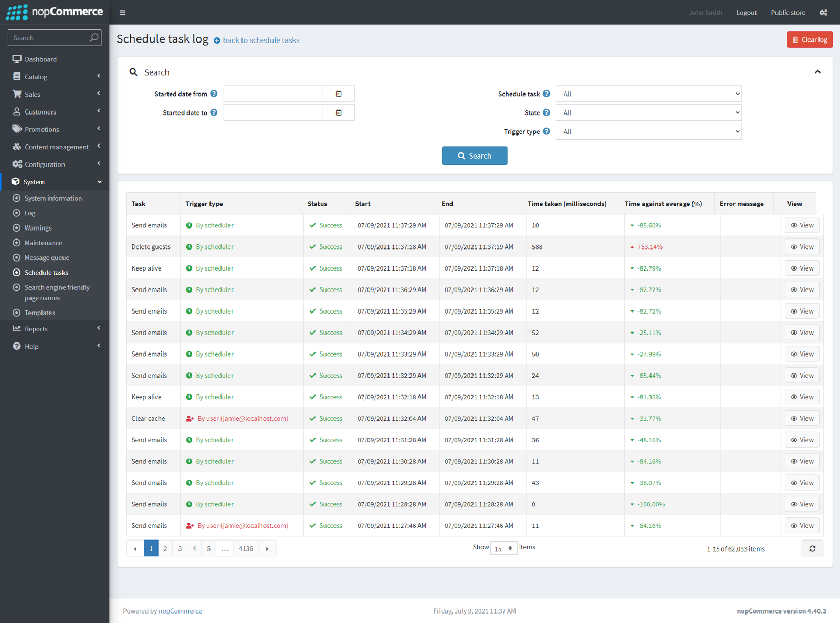Viewport: 840px width, 623px height.
Task: Click the Dashboard monitor icon
Action: (x=17, y=59)
